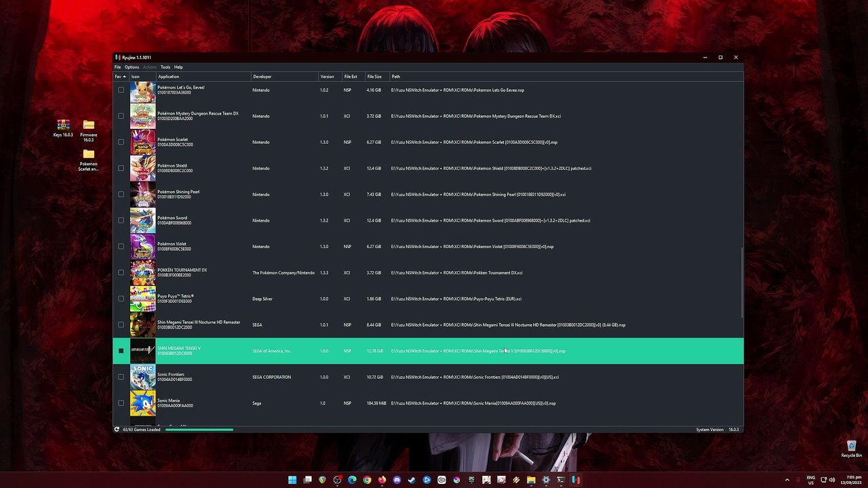Click the Sonic Mania game icon
The height and width of the screenshot is (488, 868).
coord(142,403)
